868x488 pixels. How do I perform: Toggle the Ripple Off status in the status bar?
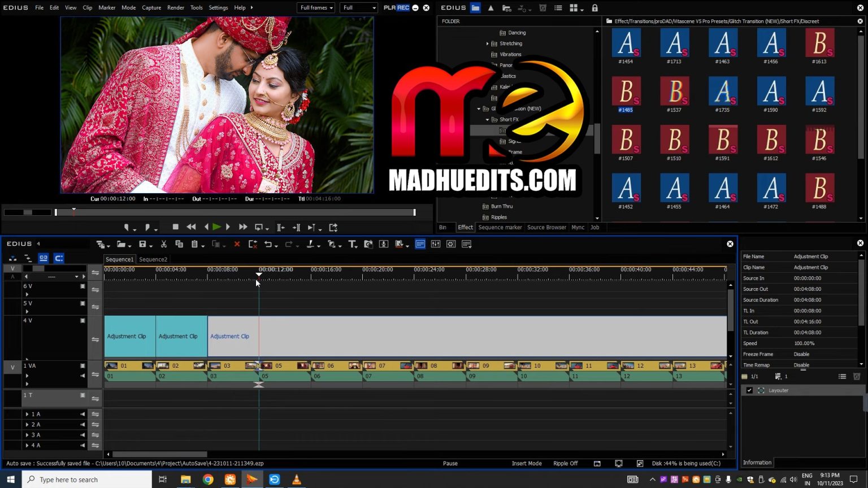[565, 463]
